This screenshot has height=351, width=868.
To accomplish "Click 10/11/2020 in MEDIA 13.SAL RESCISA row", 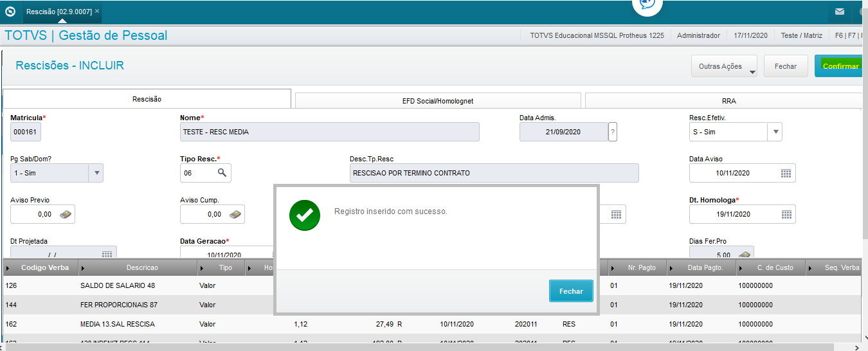I will pos(457,324).
